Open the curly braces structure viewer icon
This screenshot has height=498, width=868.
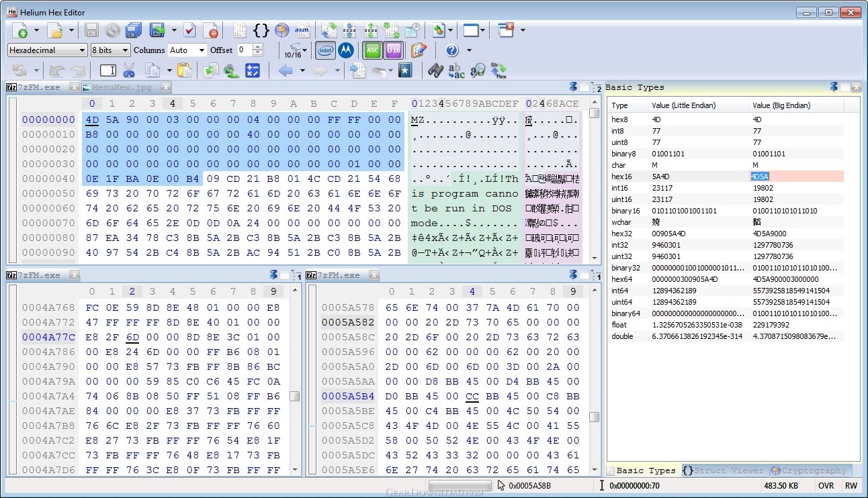click(261, 30)
